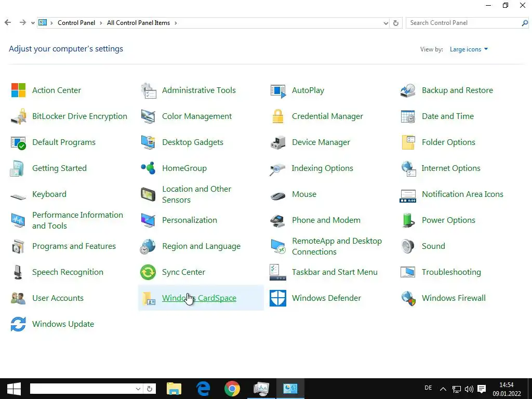Open the Windows CardSpace link
The image size is (532, 399).
[199, 298]
